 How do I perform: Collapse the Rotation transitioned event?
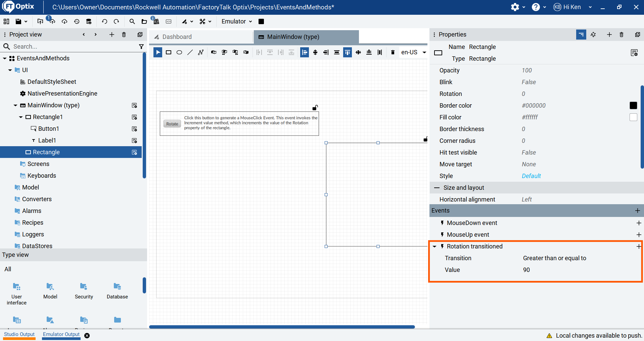(x=434, y=246)
